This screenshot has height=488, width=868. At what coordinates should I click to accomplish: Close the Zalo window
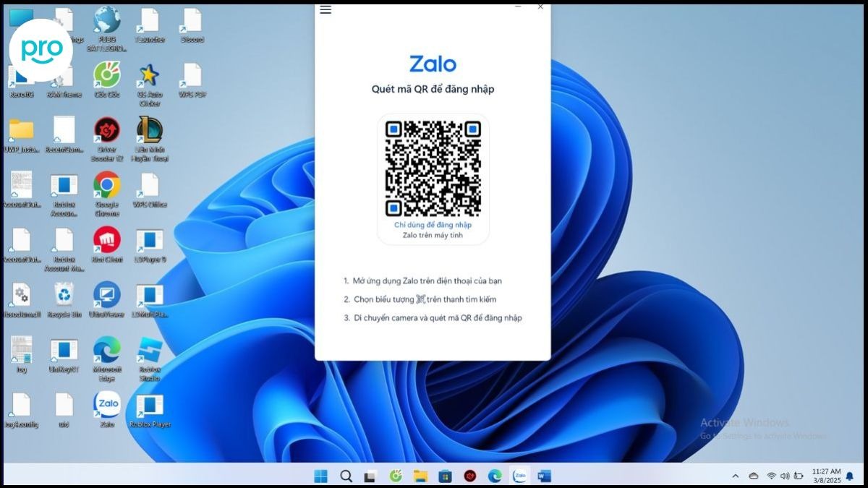coord(540,7)
